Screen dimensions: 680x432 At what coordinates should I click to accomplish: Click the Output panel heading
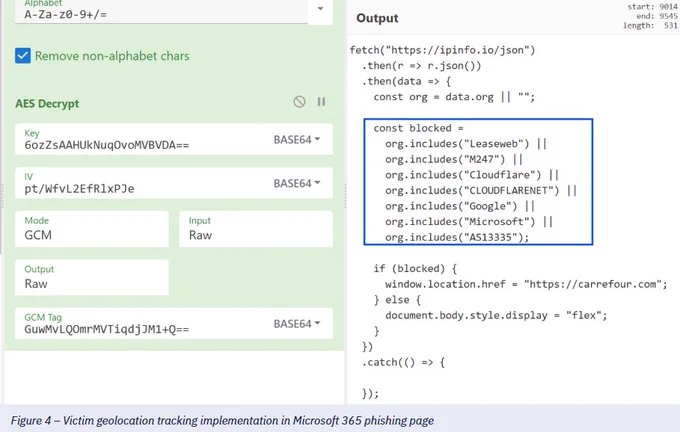377,18
